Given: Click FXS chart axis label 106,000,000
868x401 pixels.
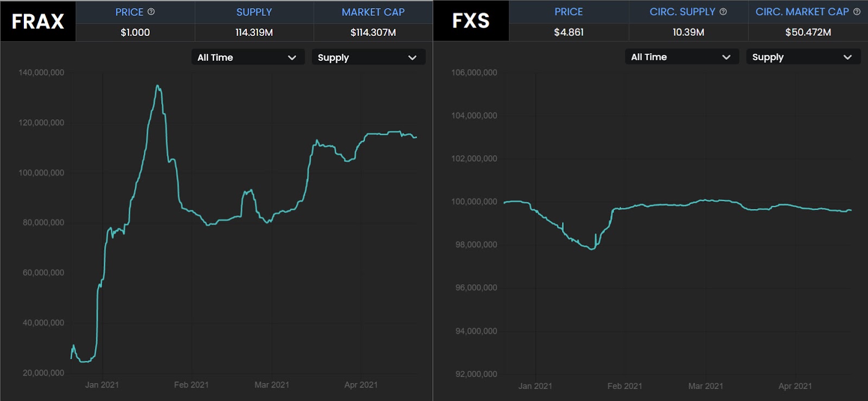Looking at the screenshot, I should click(474, 72).
